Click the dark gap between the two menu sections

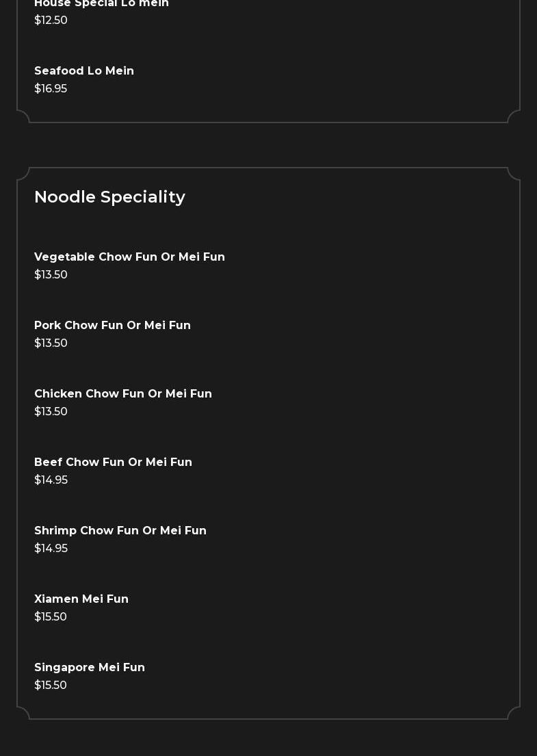[268, 145]
